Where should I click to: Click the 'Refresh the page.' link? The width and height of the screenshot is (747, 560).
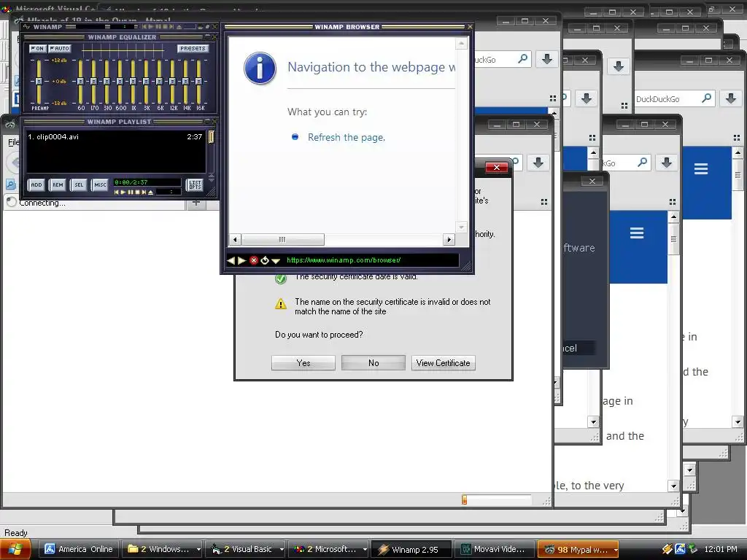347,137
